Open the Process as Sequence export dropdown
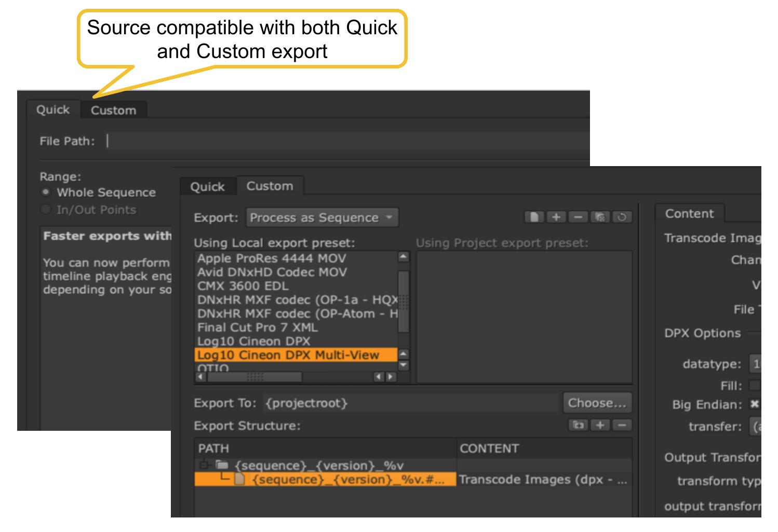Viewport: 778px width, 532px height. point(322,217)
